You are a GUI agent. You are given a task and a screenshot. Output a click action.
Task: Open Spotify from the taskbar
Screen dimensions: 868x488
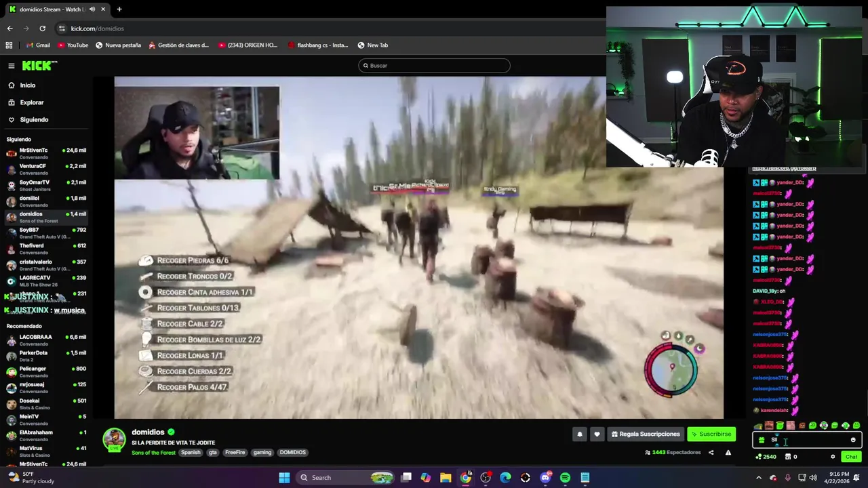[565, 478]
